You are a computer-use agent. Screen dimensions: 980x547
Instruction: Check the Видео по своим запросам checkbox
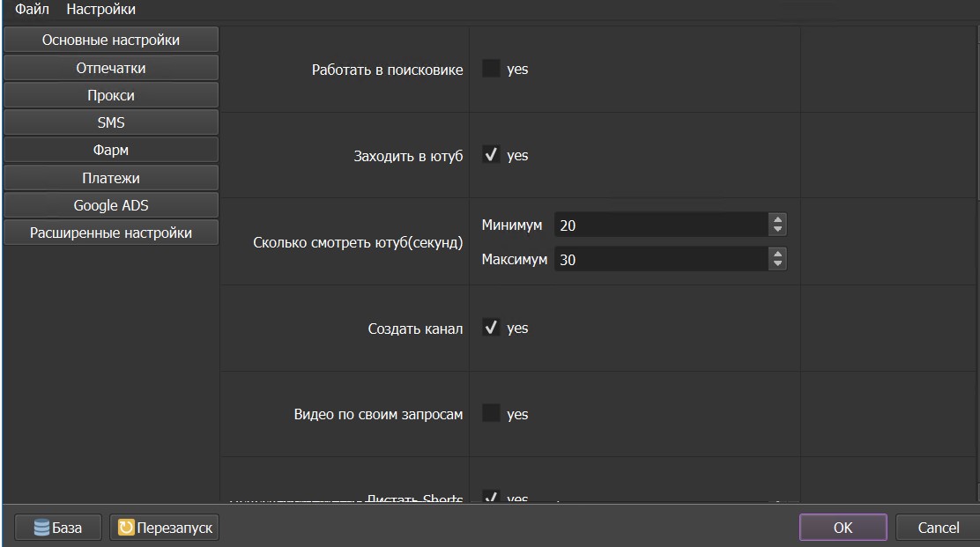click(x=491, y=414)
